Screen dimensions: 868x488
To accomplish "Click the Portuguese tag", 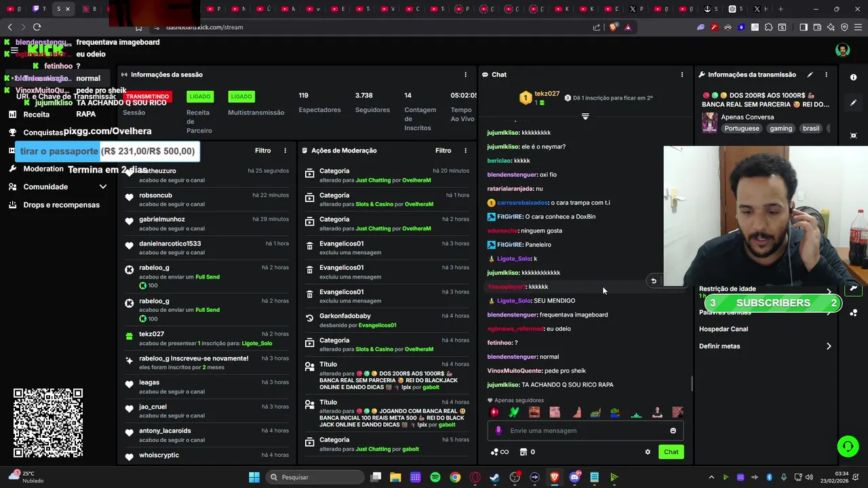I will coord(741,128).
